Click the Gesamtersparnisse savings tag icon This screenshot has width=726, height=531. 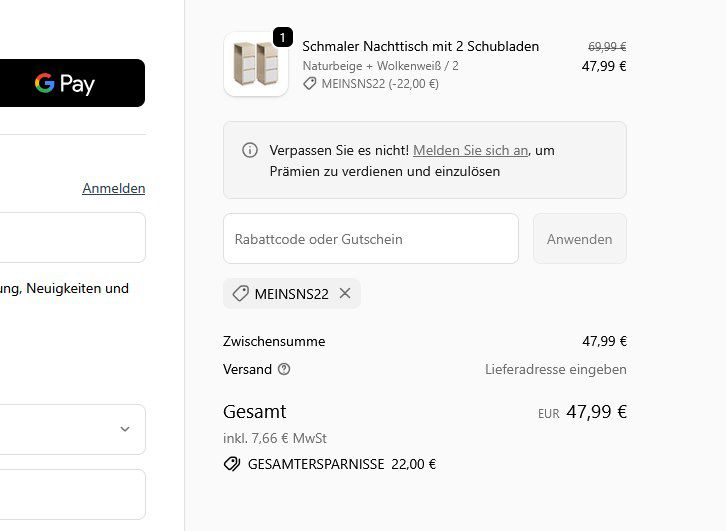[x=231, y=464]
